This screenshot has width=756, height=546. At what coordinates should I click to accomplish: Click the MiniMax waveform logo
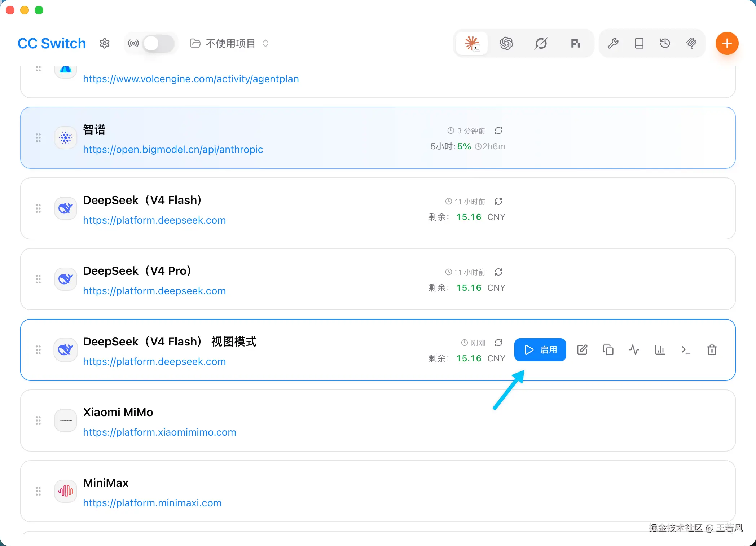pyautogui.click(x=66, y=491)
